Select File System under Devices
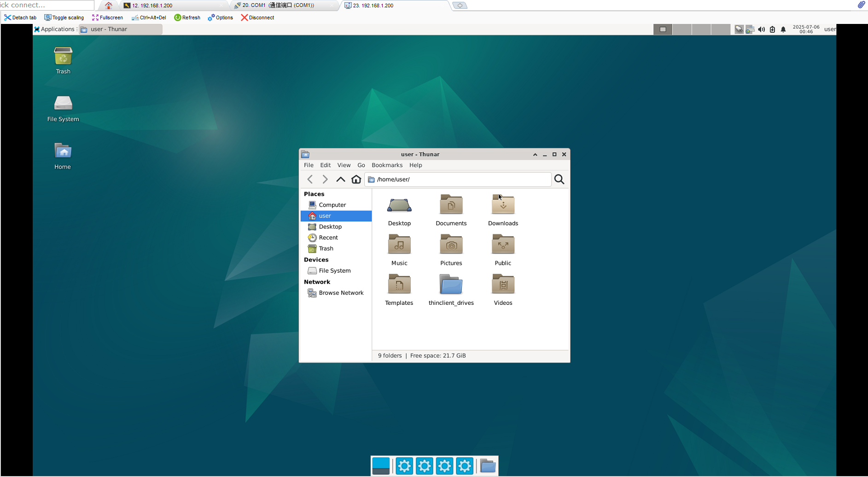 [x=336, y=271]
